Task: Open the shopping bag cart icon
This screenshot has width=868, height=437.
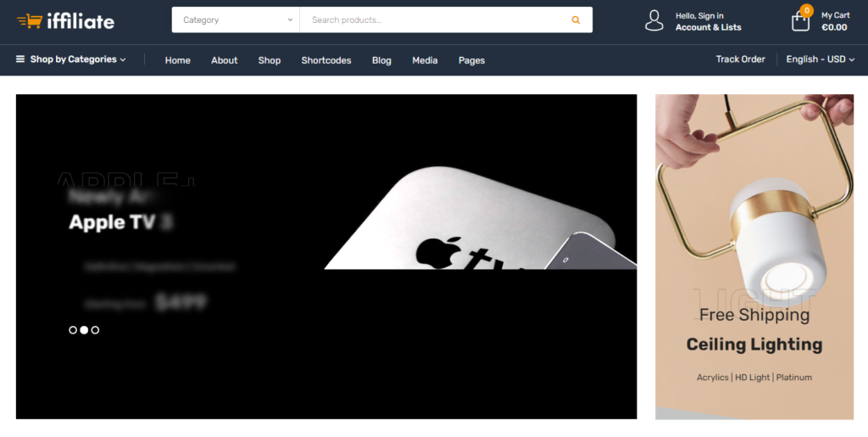Action: click(x=800, y=22)
